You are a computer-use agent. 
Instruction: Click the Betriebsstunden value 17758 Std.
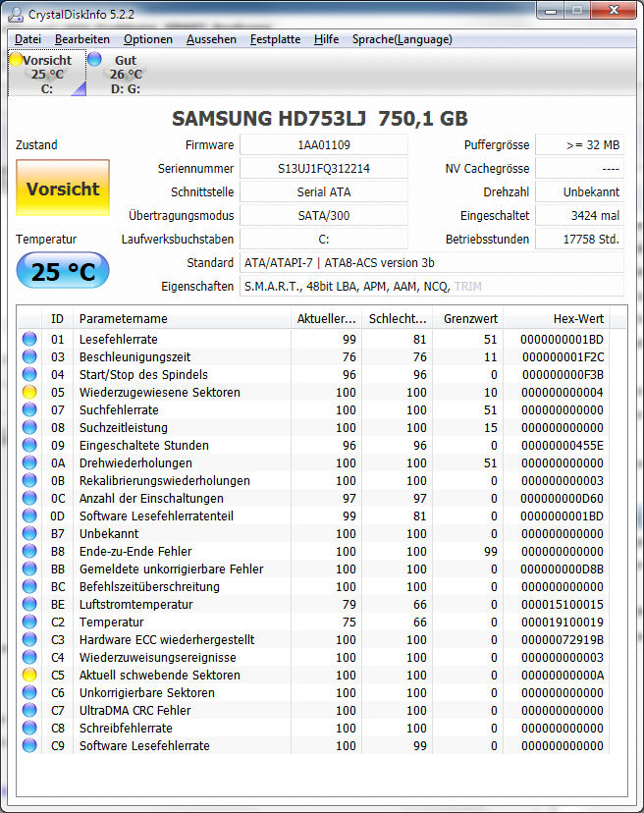pos(579,240)
